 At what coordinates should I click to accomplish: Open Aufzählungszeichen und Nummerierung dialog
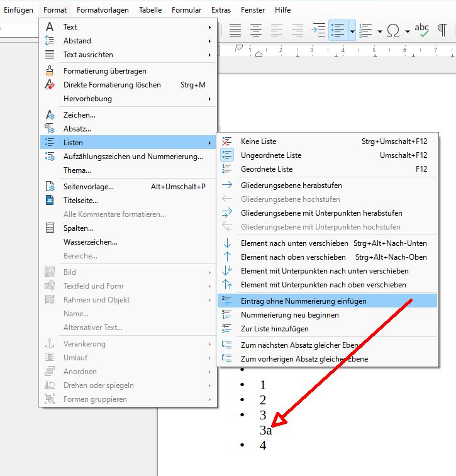click(x=133, y=157)
